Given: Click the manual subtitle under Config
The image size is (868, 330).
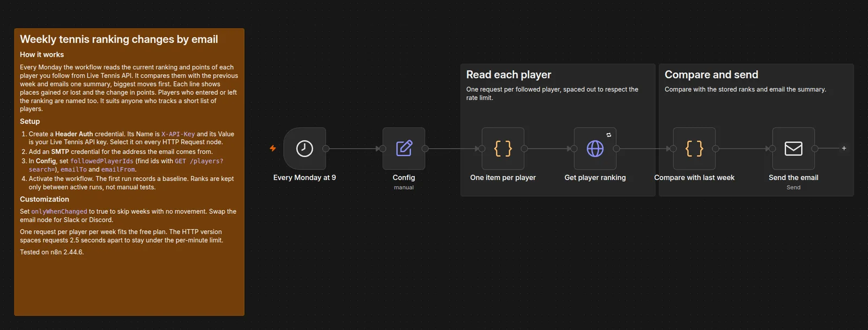Looking at the screenshot, I should pos(404,187).
